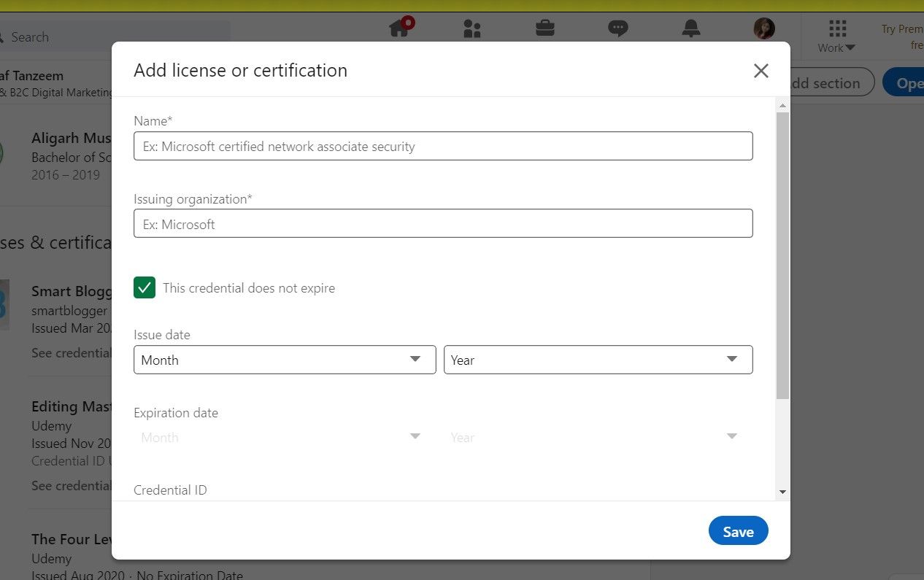Open the Messaging chat icon
The image size is (924, 580).
617,28
